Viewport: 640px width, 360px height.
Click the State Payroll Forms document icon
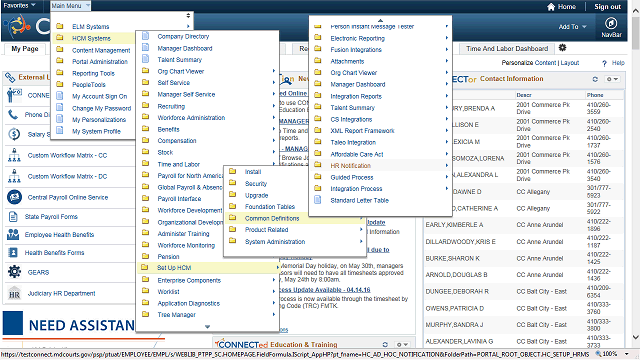pyautogui.click(x=13, y=217)
